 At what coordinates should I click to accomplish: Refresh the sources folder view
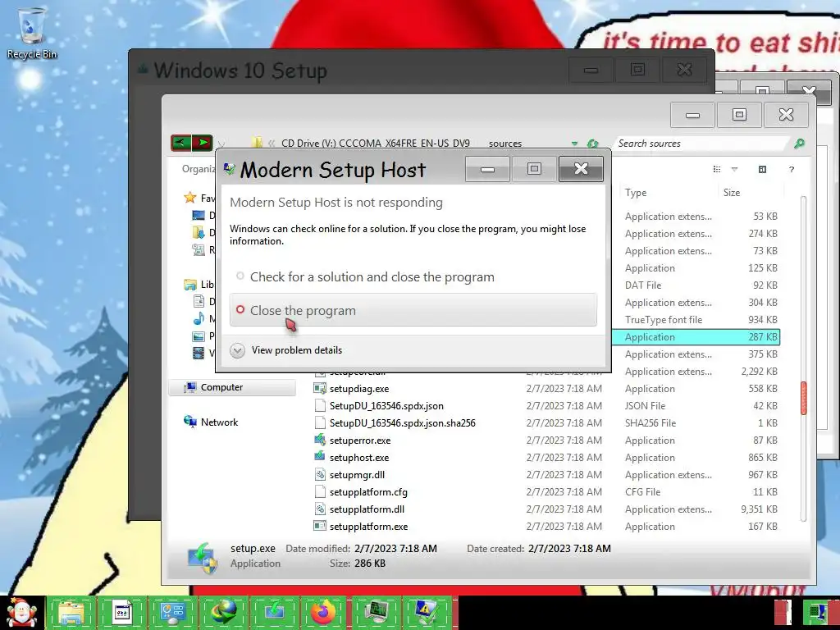click(592, 144)
